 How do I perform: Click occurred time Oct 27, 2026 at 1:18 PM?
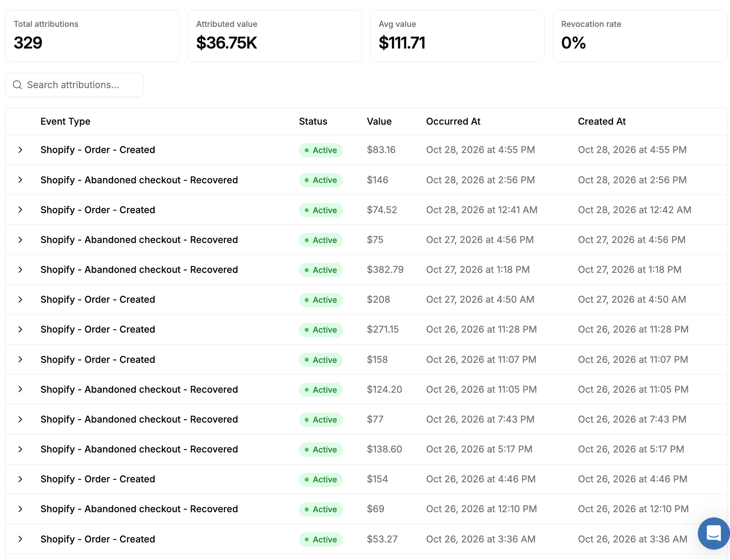tap(478, 270)
